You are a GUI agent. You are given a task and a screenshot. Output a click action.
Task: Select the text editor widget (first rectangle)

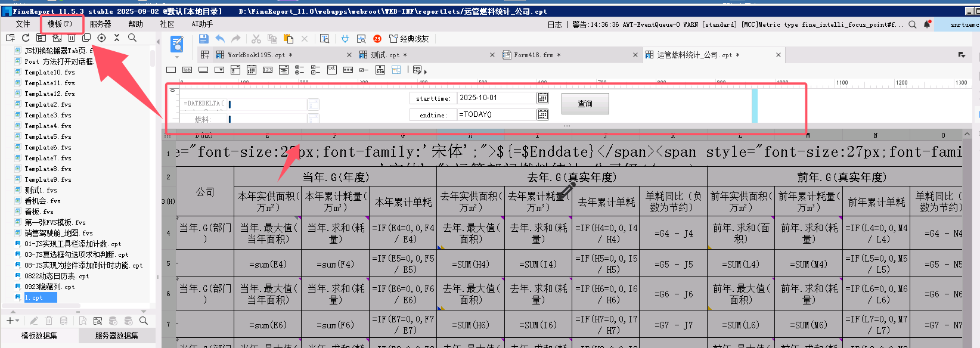click(171, 70)
